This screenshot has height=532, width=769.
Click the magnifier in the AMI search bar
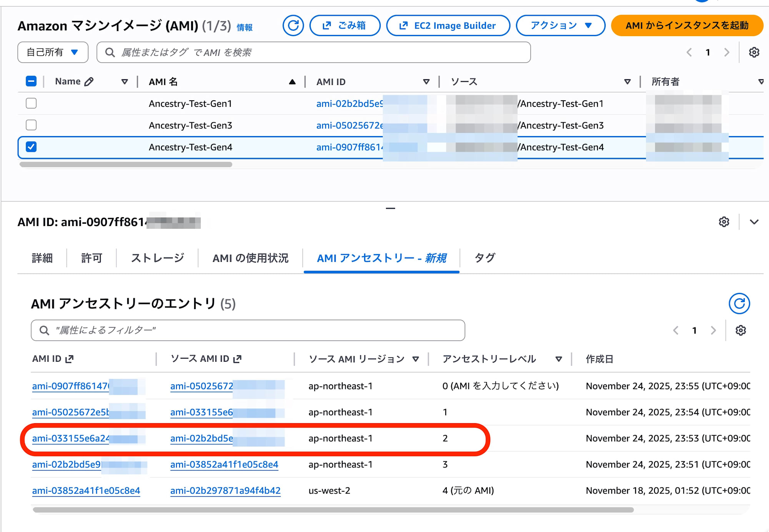(x=110, y=52)
